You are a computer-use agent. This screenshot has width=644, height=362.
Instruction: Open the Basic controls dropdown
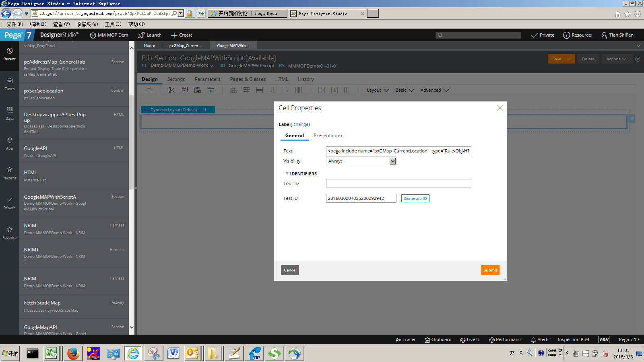(404, 90)
